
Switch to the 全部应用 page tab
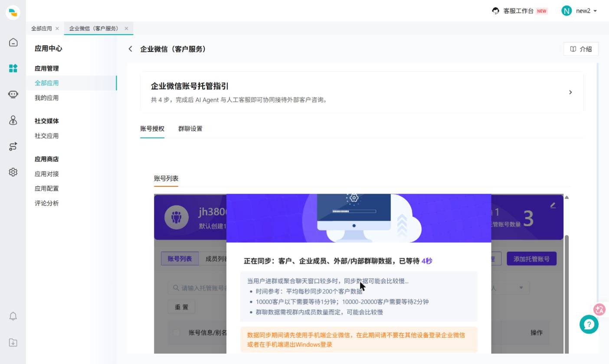[42, 29]
